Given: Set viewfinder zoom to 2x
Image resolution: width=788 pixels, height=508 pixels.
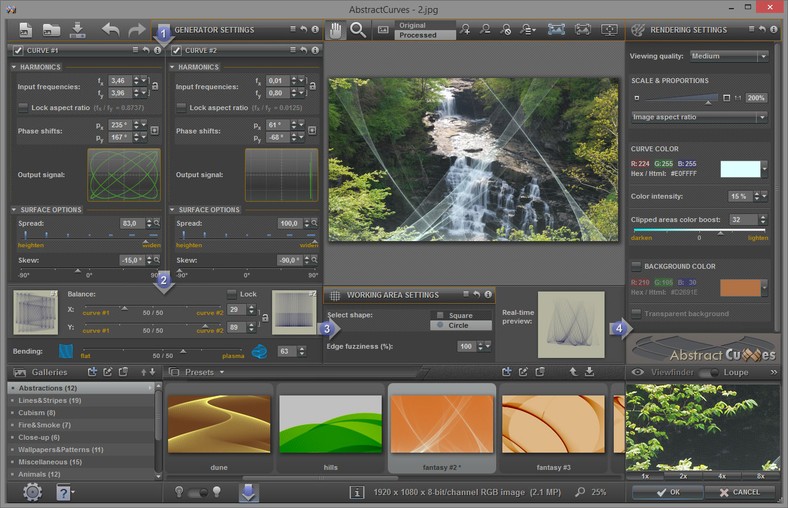Looking at the screenshot, I should [x=683, y=476].
